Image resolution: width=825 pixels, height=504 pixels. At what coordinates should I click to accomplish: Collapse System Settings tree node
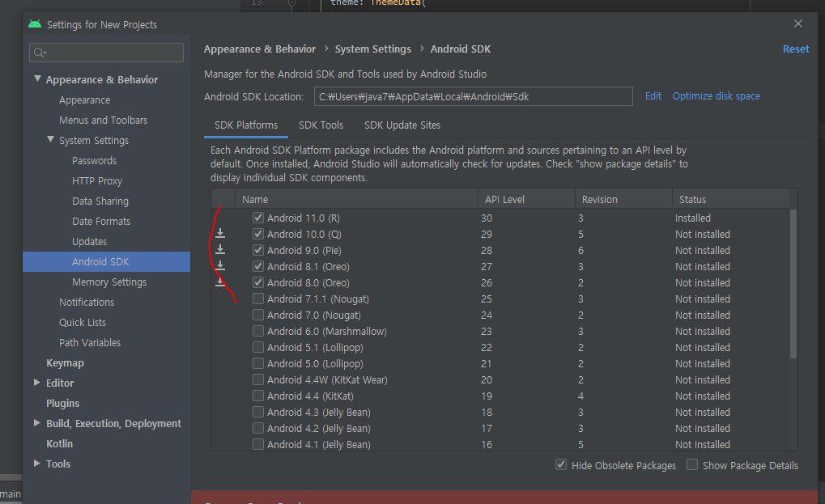50,140
